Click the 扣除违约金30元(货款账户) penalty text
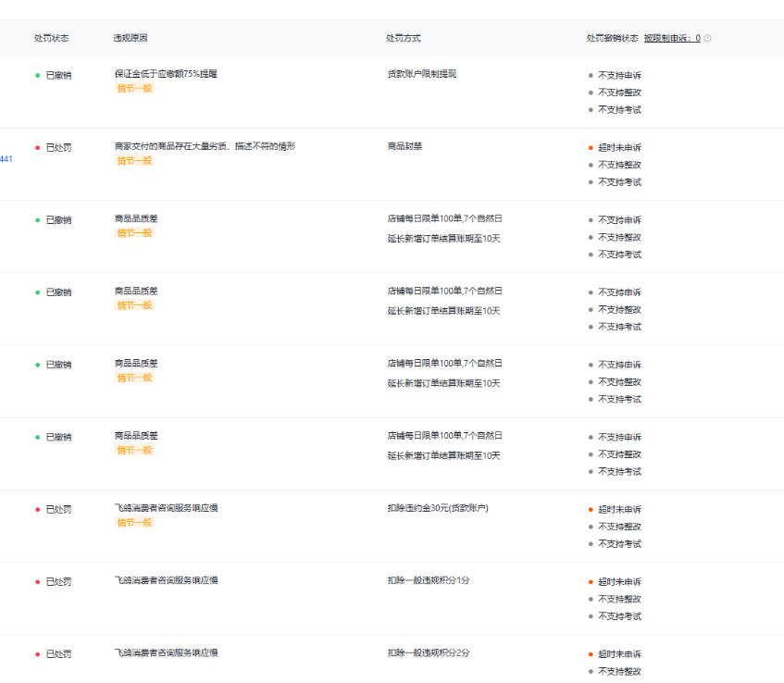The height and width of the screenshot is (683, 784). (x=437, y=508)
